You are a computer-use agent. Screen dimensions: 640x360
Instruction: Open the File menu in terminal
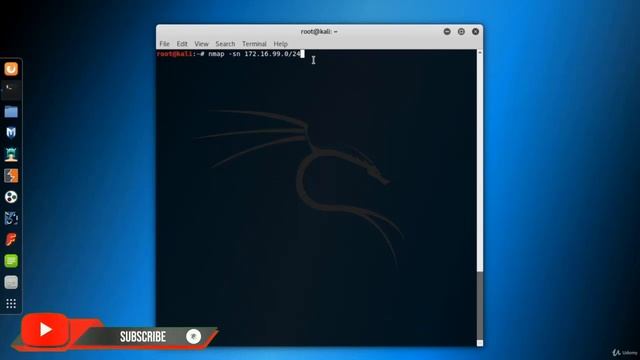click(x=164, y=44)
